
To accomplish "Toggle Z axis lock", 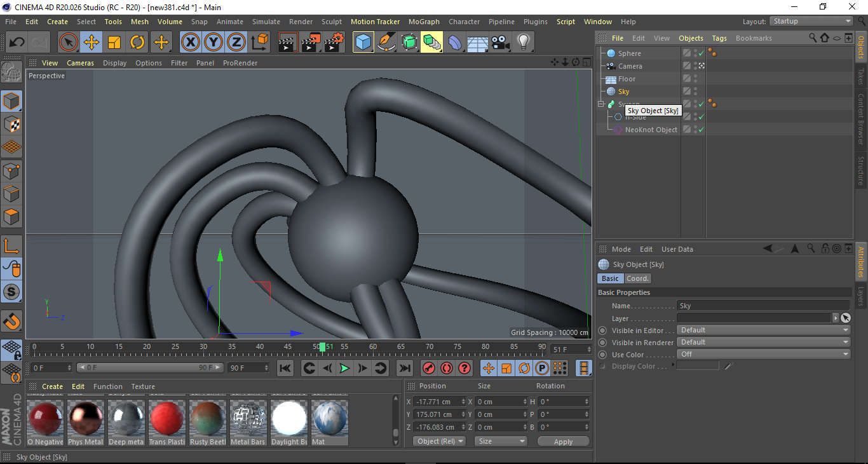I will pyautogui.click(x=236, y=43).
